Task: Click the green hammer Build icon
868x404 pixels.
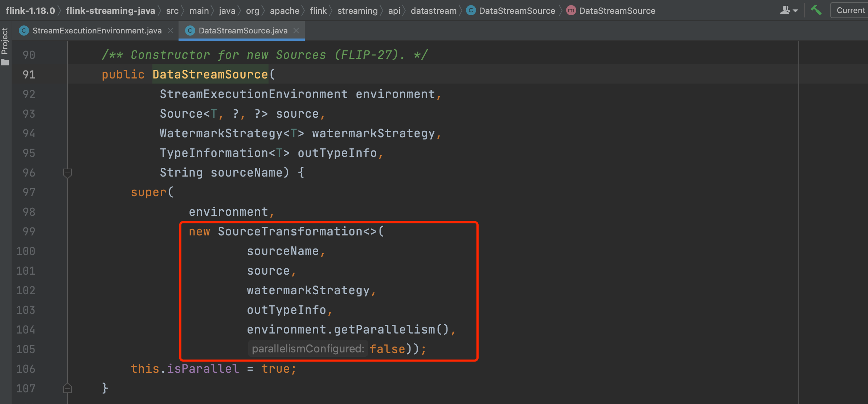Action: (x=816, y=10)
